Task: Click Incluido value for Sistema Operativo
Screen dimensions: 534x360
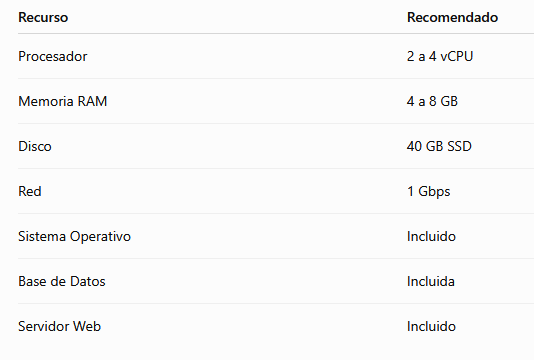Action: tap(431, 236)
